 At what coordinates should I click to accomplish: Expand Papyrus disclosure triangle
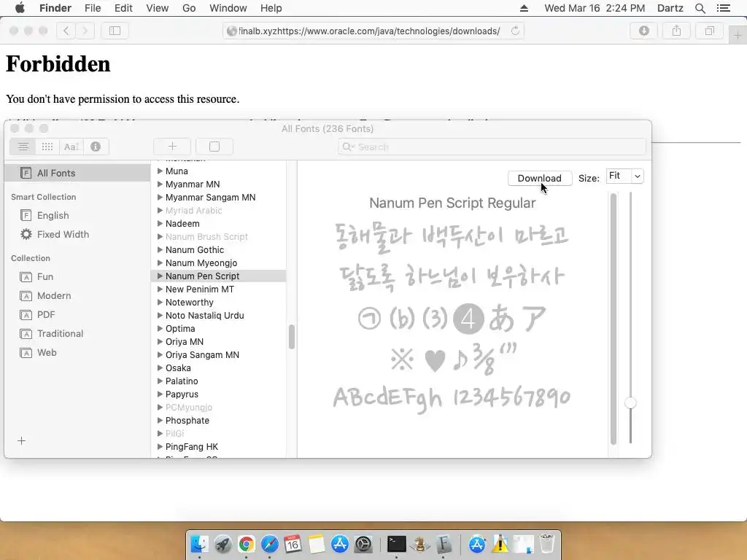point(160,394)
